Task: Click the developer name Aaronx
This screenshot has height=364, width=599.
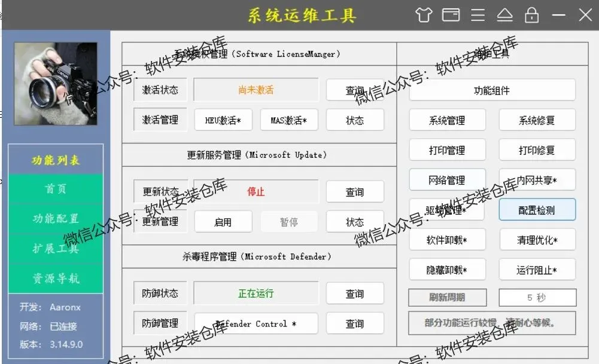Action: click(x=65, y=307)
